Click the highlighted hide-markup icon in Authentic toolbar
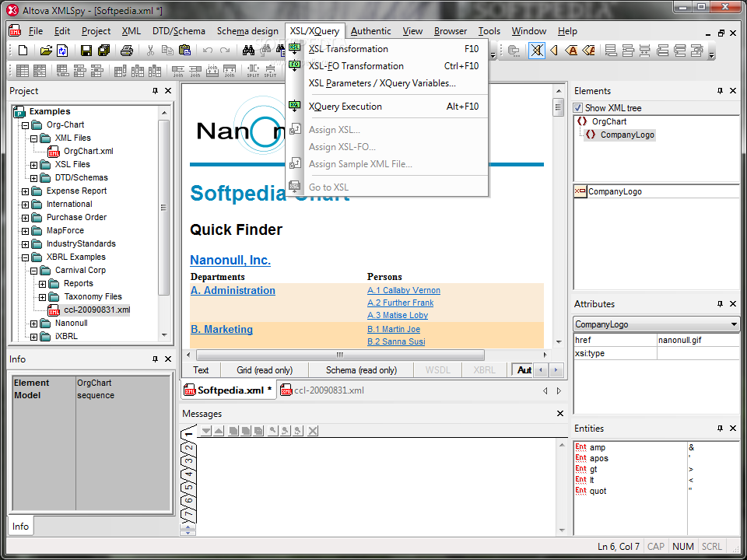Screen dimensions: 747x560 tap(536, 50)
